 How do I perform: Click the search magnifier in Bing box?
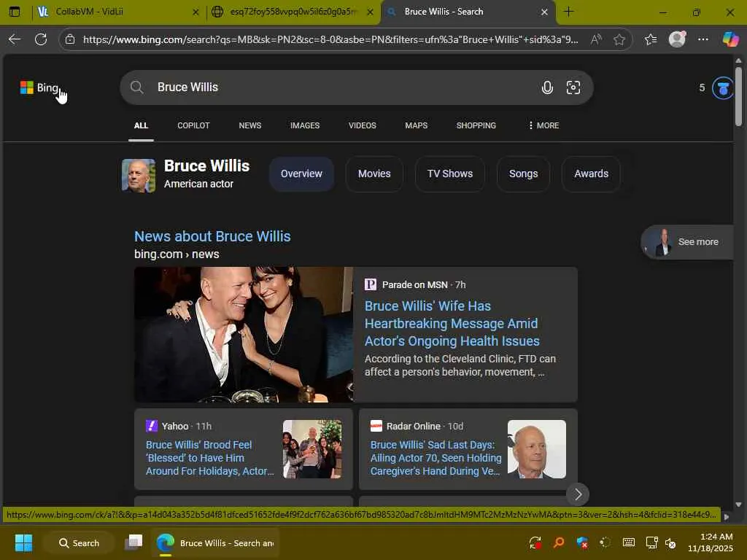pos(136,87)
